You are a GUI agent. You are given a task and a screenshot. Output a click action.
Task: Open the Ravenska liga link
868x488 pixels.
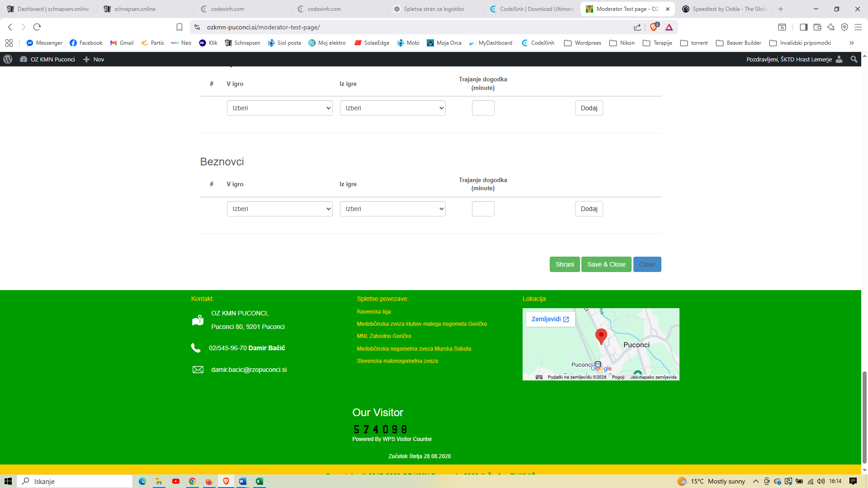tap(373, 312)
